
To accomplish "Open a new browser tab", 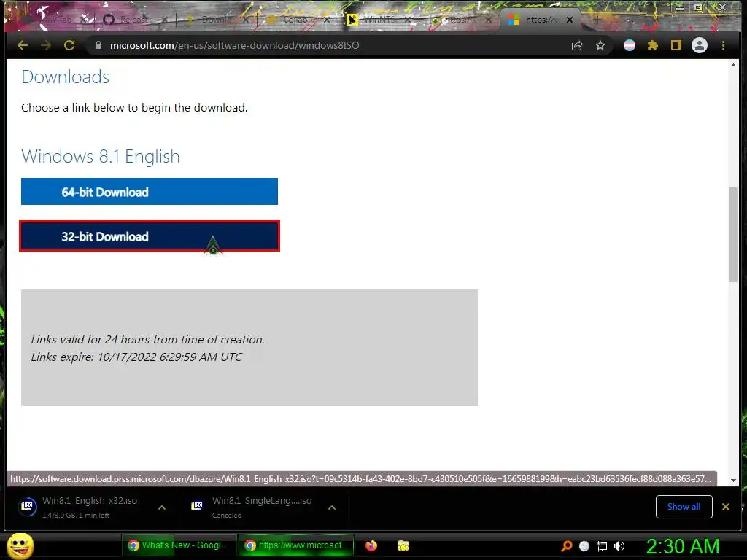I will 597,20.
